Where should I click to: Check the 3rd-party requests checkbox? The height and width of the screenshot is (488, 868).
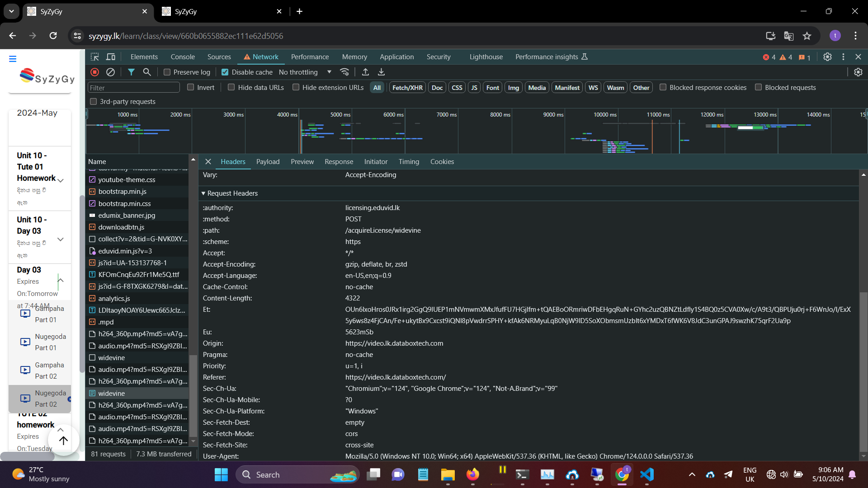[94, 102]
